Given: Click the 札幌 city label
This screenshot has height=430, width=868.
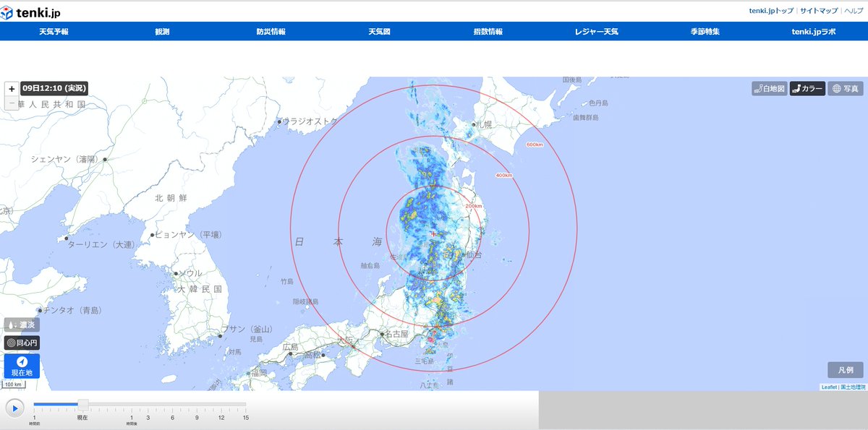Looking at the screenshot, I should [483, 124].
